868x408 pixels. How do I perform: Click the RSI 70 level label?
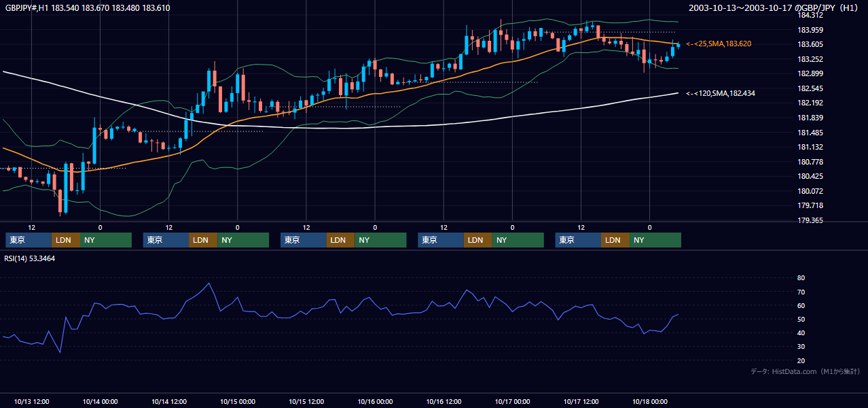pyautogui.click(x=801, y=292)
